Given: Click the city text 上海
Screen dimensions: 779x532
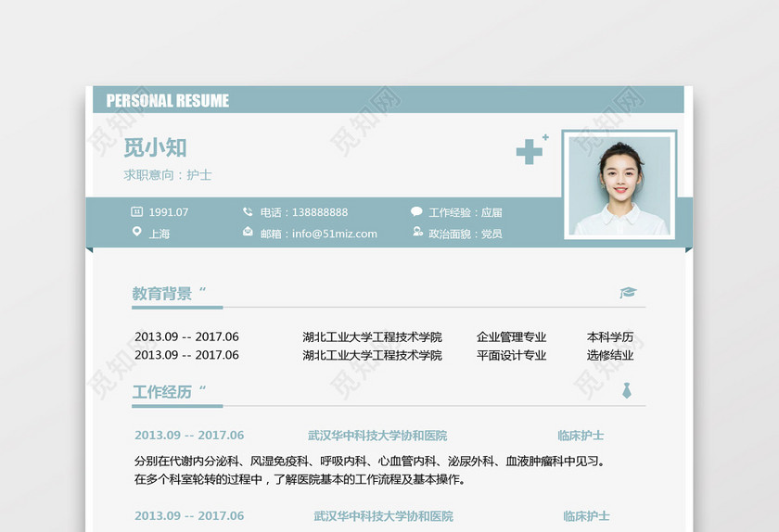Looking at the screenshot, I should click(x=160, y=234).
